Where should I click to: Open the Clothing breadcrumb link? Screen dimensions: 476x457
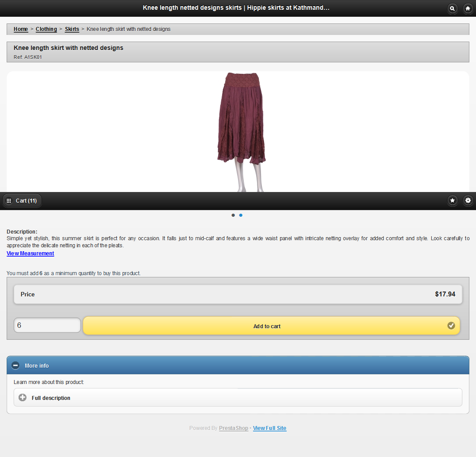click(46, 29)
